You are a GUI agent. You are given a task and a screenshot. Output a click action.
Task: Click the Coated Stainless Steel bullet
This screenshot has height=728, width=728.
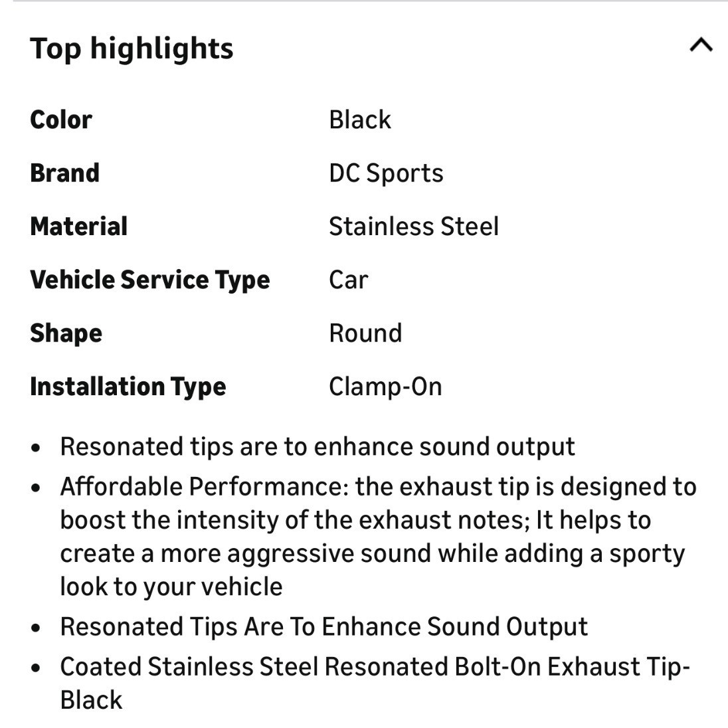click(x=375, y=683)
